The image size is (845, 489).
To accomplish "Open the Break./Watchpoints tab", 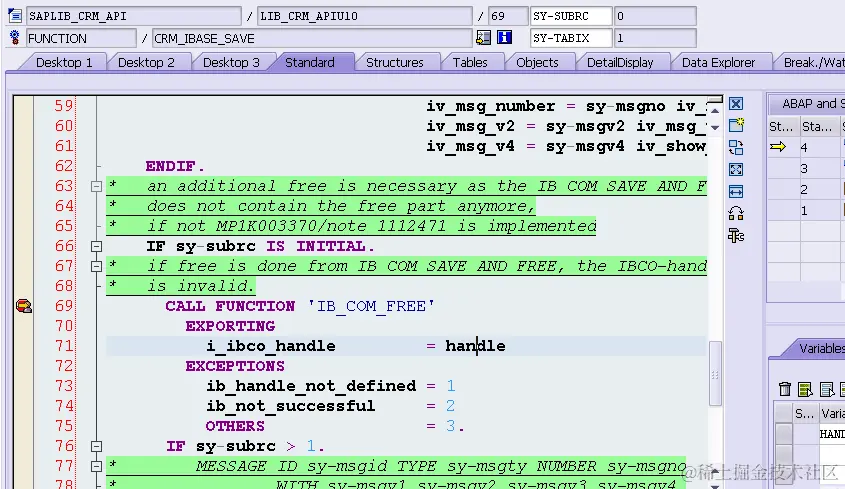I will point(814,63).
